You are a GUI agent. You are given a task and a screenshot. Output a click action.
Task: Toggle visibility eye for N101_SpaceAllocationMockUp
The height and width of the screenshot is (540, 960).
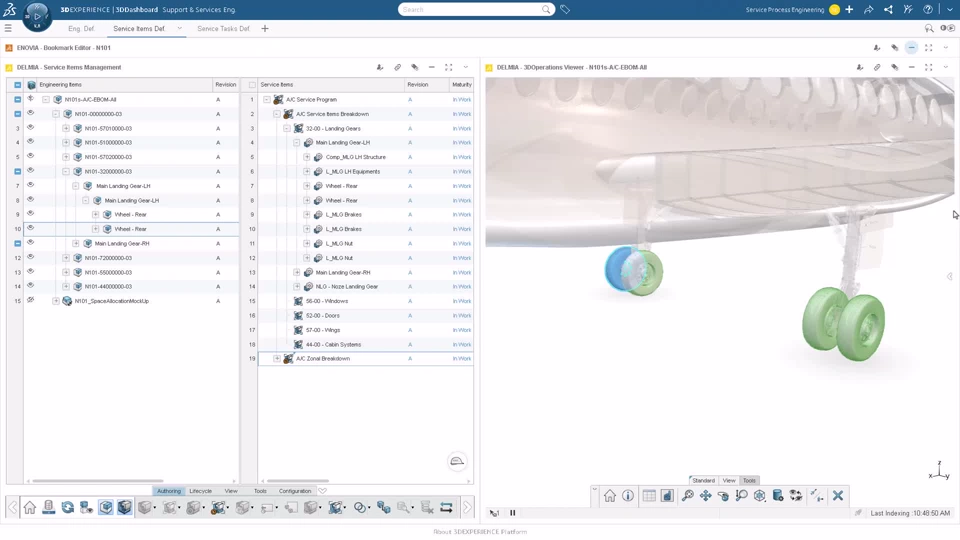tap(30, 300)
